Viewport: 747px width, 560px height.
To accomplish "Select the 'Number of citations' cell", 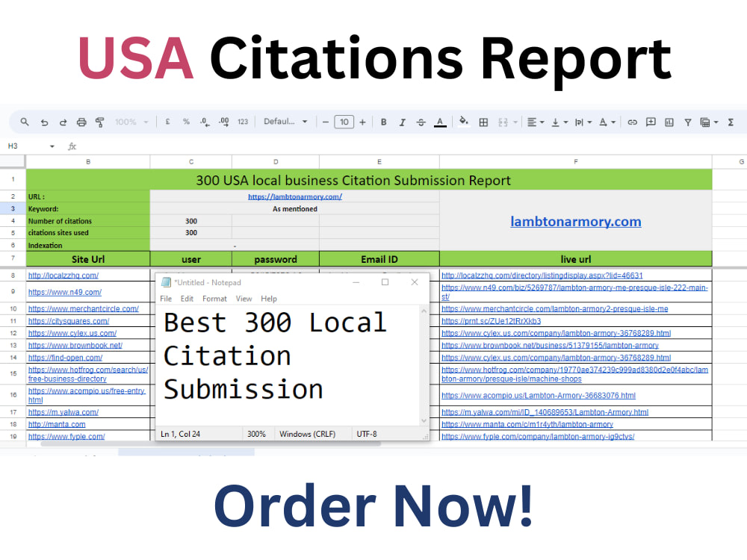I will (x=88, y=221).
